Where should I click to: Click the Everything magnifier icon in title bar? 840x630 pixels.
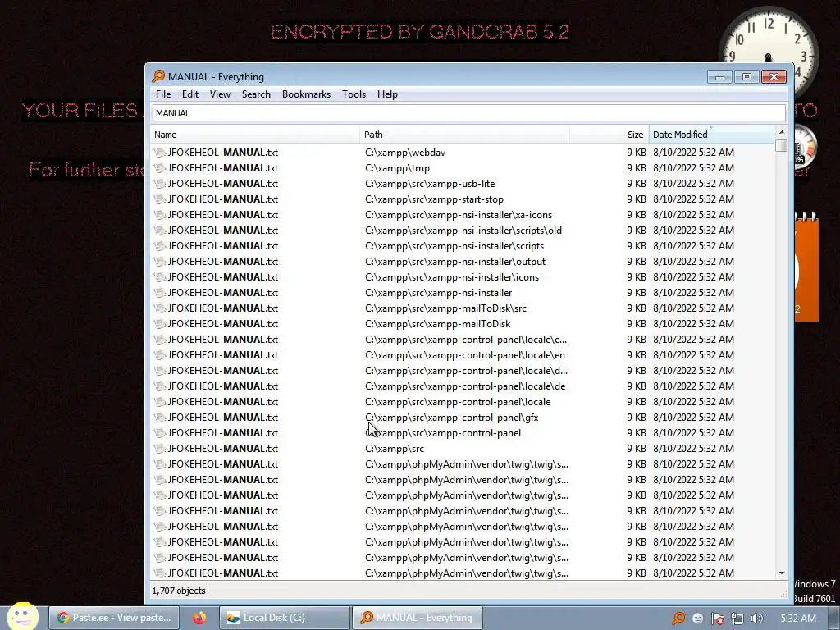[158, 76]
